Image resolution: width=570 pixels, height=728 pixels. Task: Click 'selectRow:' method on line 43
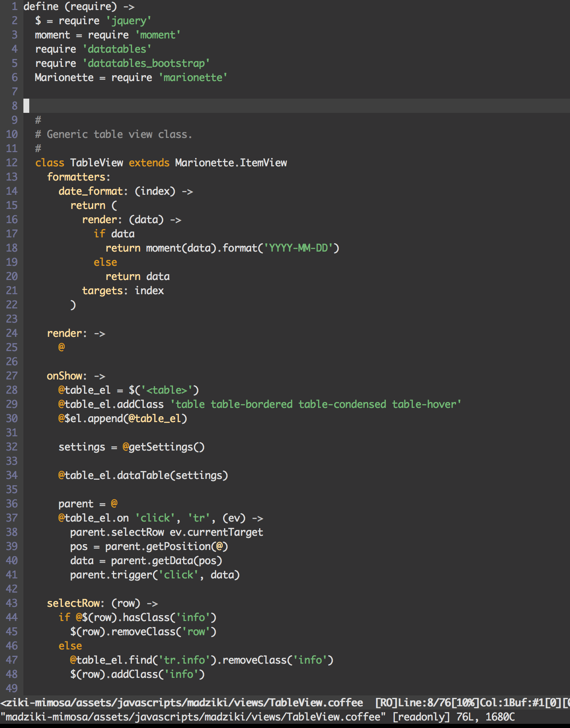(76, 603)
